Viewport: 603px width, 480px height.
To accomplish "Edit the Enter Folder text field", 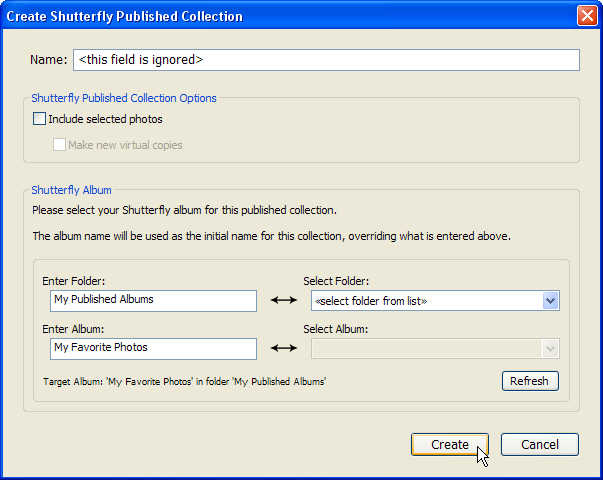I will click(153, 301).
